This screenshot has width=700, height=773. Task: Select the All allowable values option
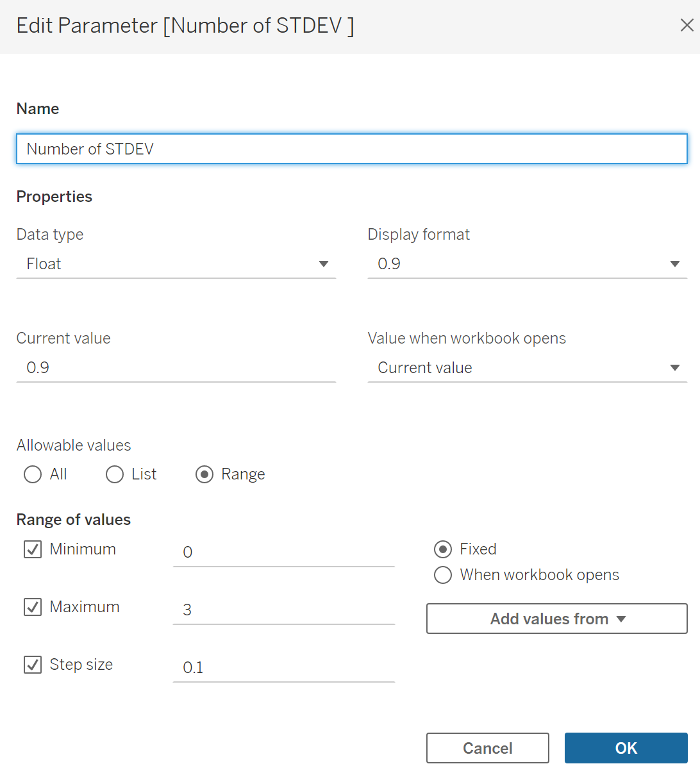(x=33, y=474)
